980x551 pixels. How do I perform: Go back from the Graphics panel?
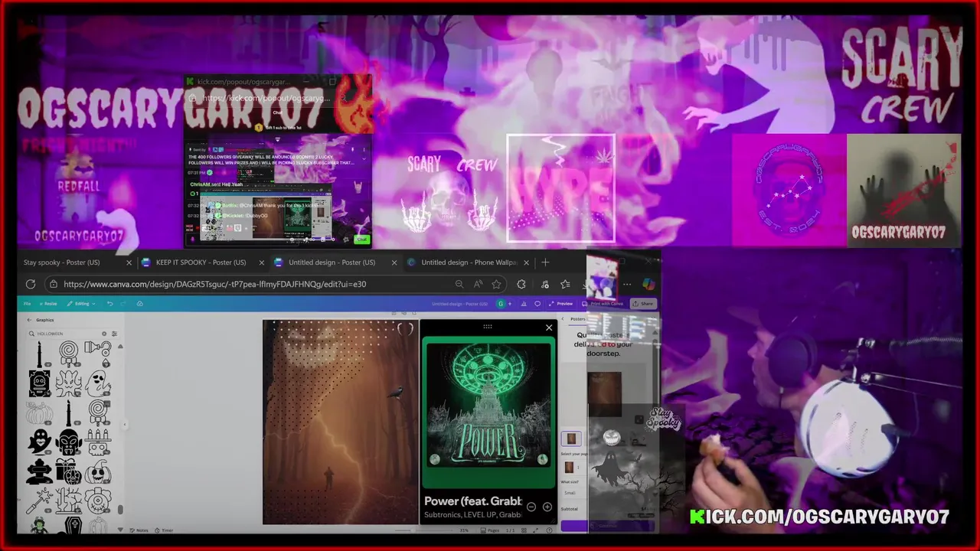pyautogui.click(x=29, y=320)
